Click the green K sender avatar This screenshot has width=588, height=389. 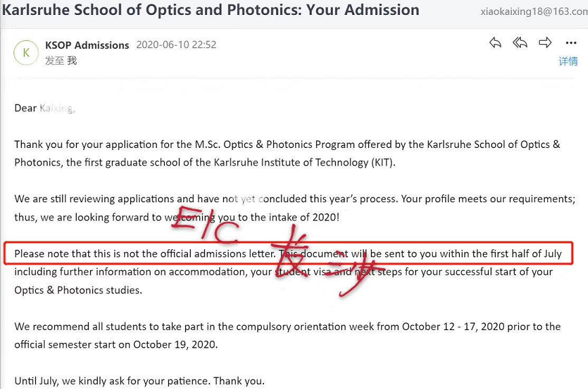[x=26, y=52]
